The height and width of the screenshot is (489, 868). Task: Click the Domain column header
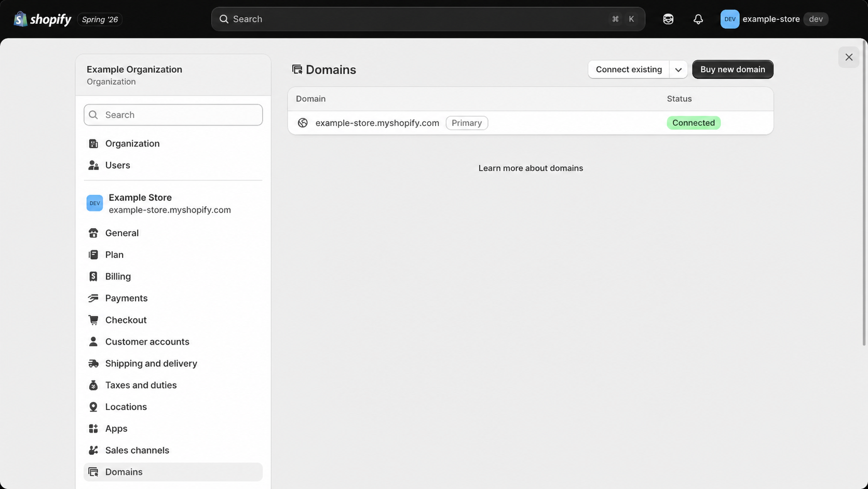310,99
